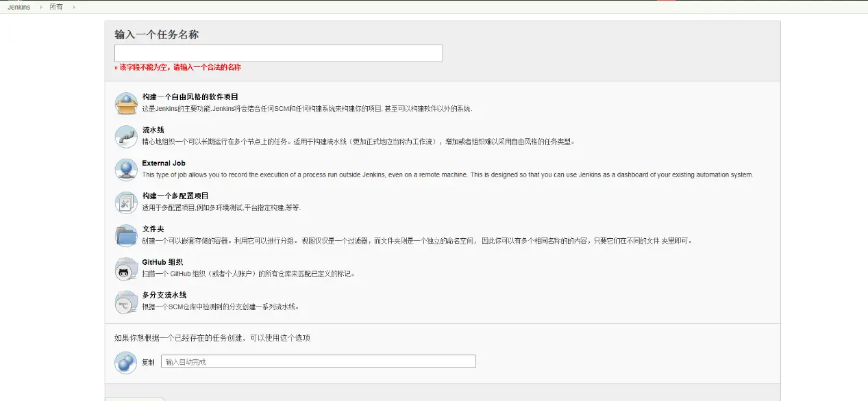Click the 多分支流水线 description text
This screenshot has width=868, height=401.
(221, 307)
